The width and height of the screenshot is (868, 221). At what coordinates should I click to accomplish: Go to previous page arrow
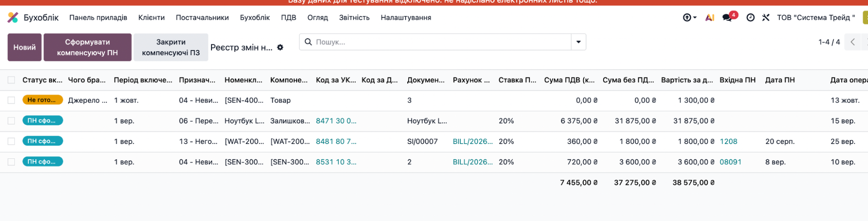coord(853,42)
